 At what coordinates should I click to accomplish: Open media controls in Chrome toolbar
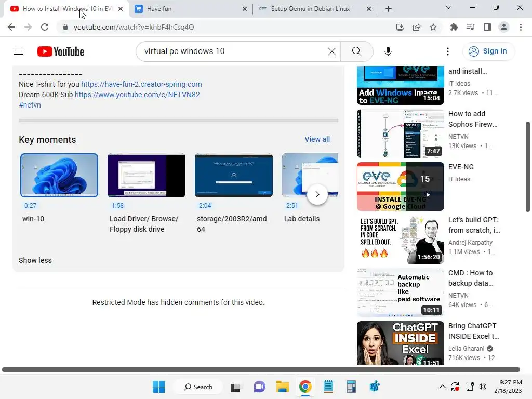470,27
